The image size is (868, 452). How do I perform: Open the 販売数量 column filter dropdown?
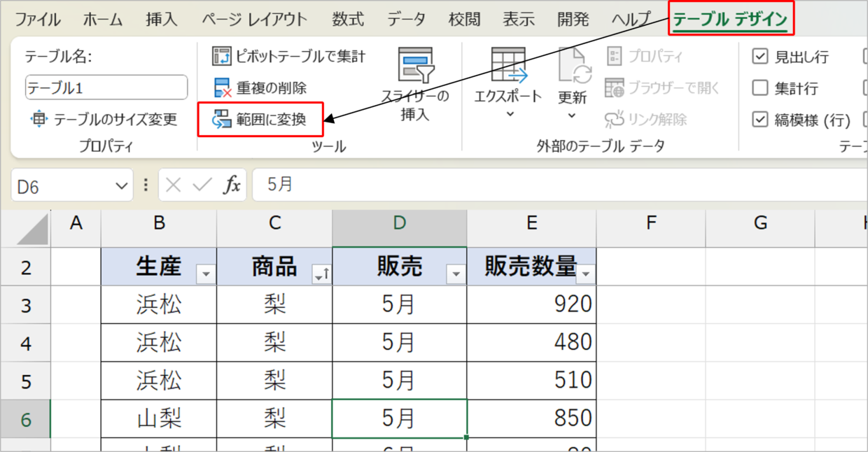(x=586, y=275)
